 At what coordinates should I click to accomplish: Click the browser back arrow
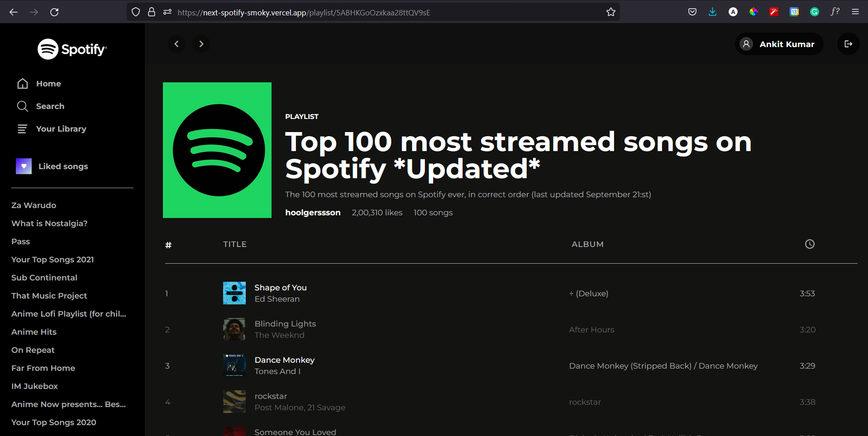pyautogui.click(x=14, y=12)
